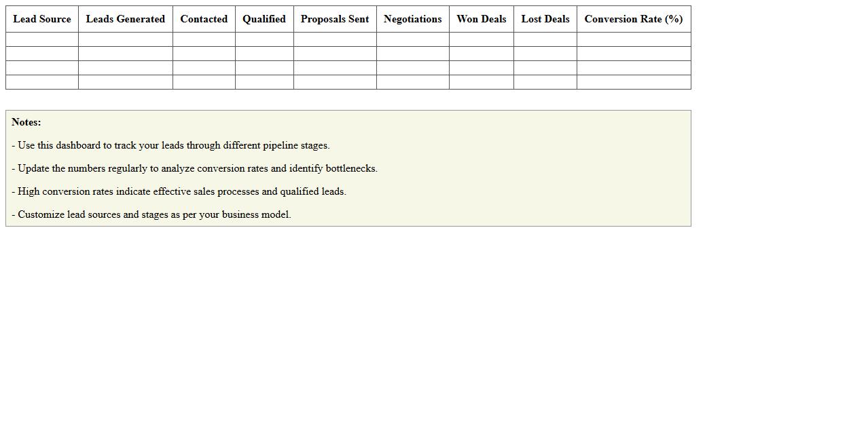
Task: Select the Lost Deals column header
Action: click(545, 19)
